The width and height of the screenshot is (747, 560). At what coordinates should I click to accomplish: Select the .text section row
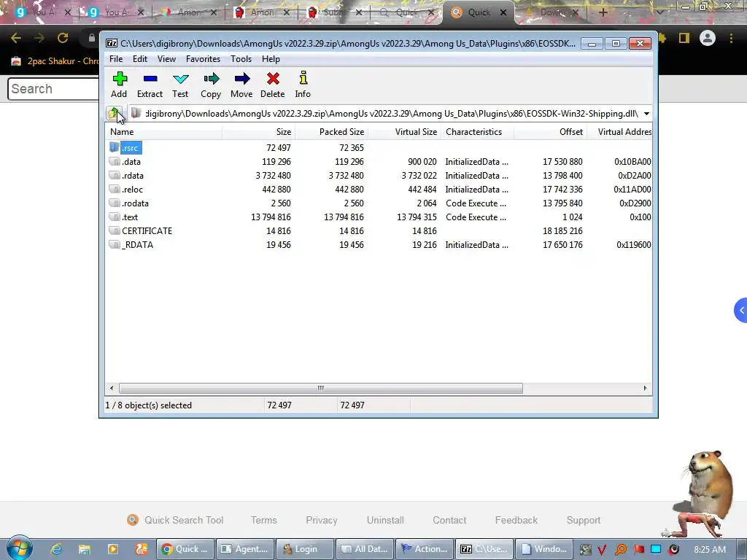click(x=379, y=217)
